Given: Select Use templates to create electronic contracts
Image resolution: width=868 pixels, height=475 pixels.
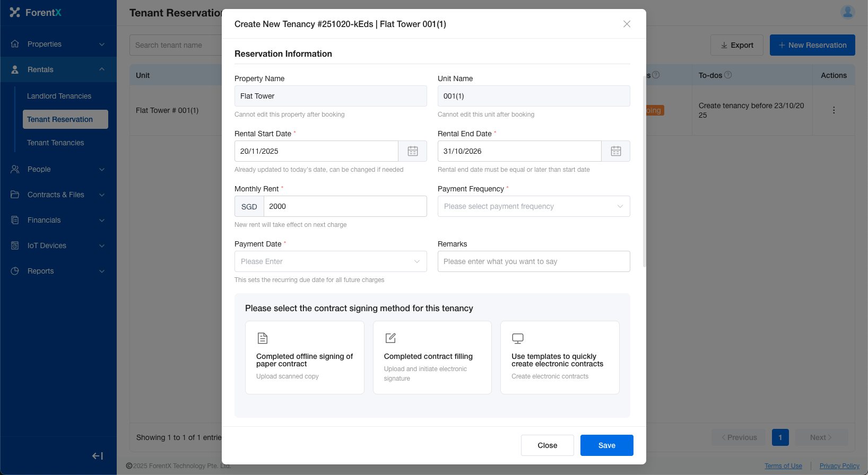Looking at the screenshot, I should (560, 357).
